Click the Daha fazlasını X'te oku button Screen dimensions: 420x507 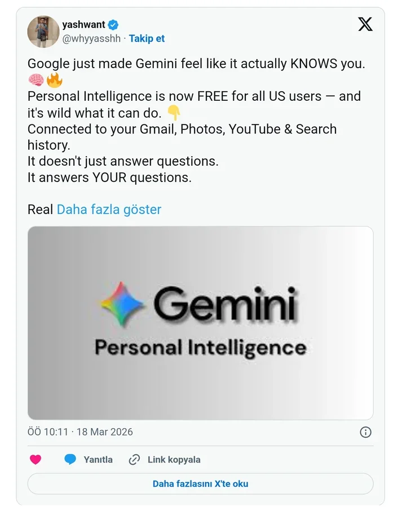point(200,483)
